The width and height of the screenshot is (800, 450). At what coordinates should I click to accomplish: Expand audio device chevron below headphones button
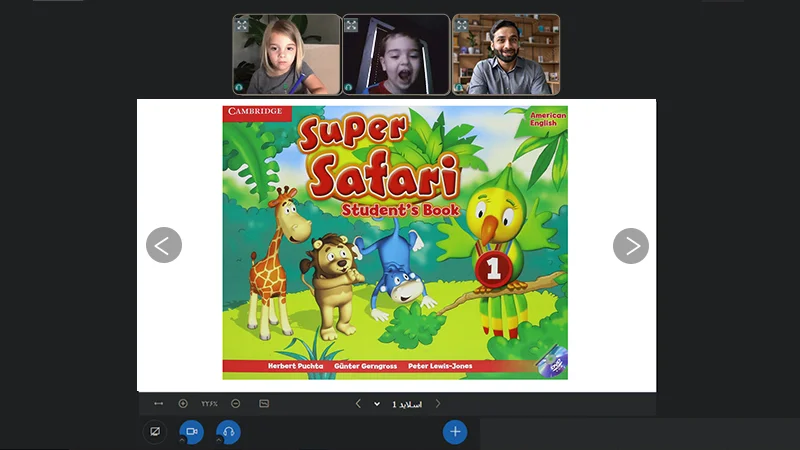click(x=218, y=440)
